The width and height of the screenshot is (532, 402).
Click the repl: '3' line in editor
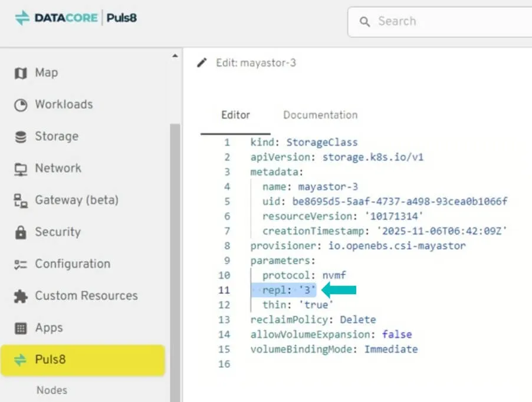pyautogui.click(x=289, y=289)
